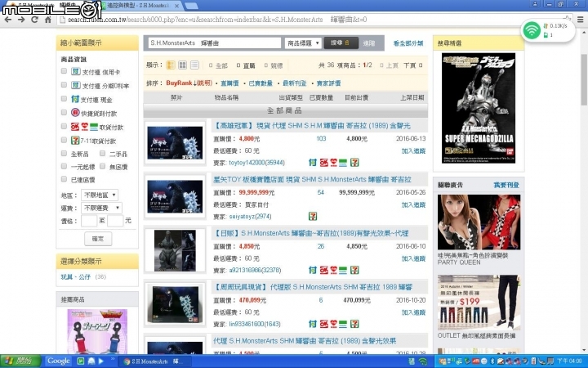
Task: Open the 地區 不限地區 dropdown
Action: pyautogui.click(x=100, y=195)
